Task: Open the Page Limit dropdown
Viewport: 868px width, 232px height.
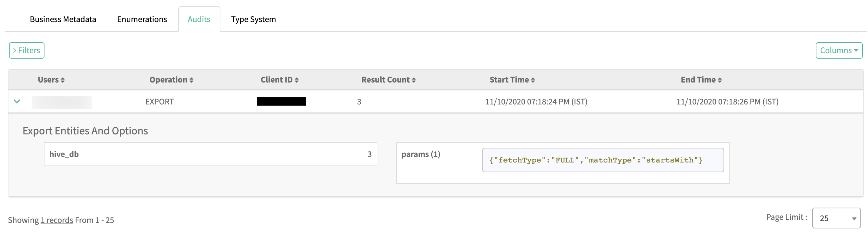Action: [x=836, y=218]
